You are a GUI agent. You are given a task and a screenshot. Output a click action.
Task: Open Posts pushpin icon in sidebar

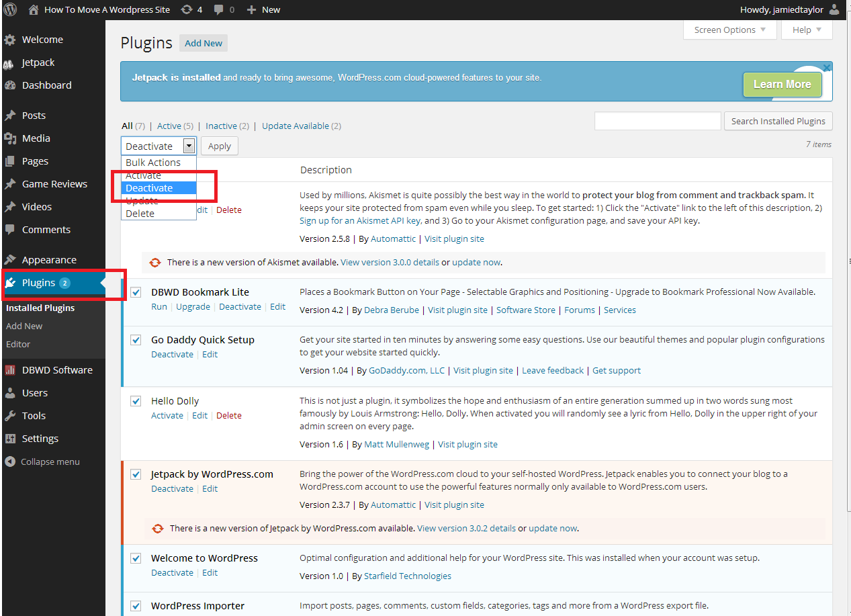[x=10, y=116]
